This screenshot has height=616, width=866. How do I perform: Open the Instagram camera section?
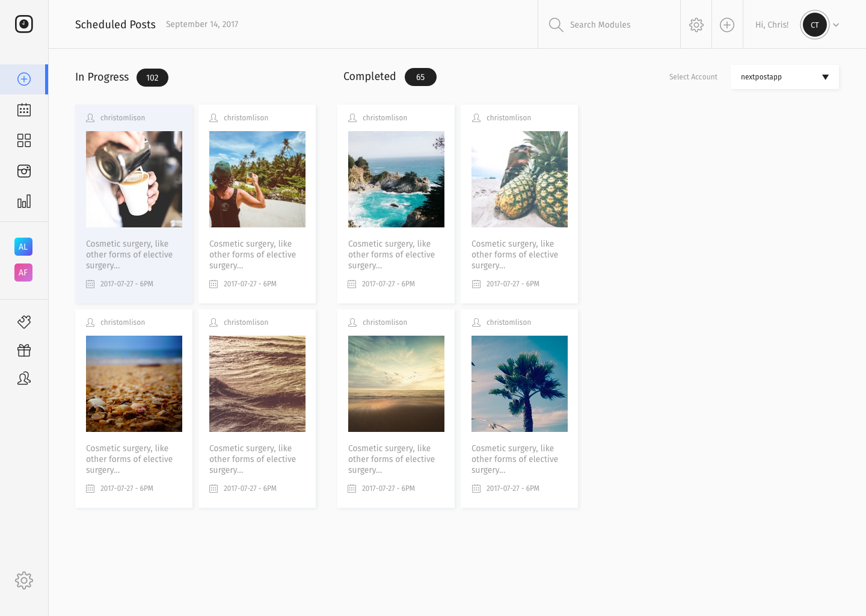tap(24, 171)
